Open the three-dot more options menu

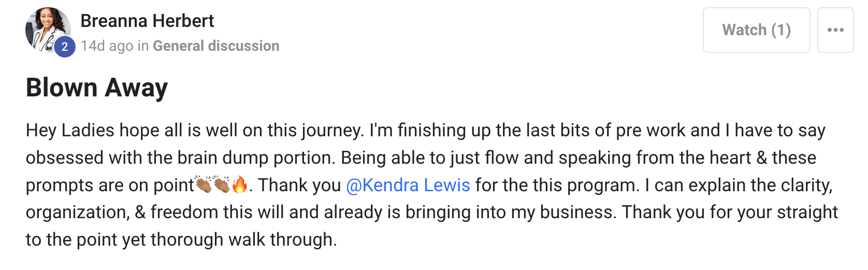coord(835,30)
